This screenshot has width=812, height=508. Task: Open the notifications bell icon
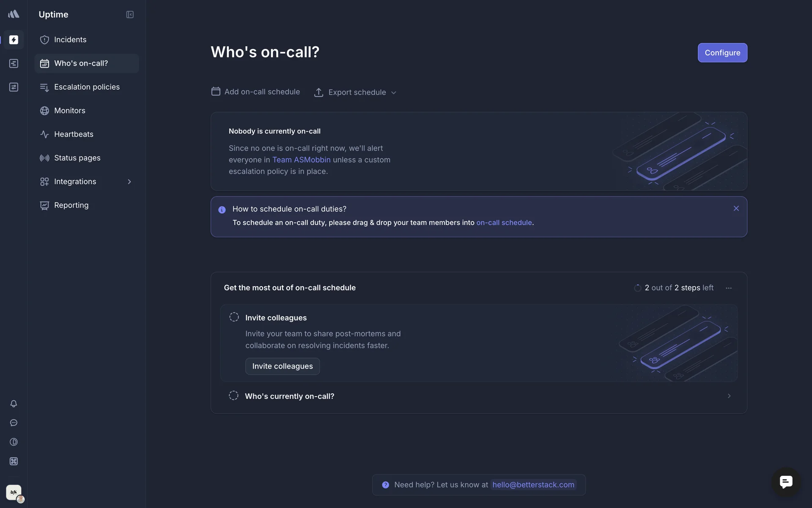[14, 403]
